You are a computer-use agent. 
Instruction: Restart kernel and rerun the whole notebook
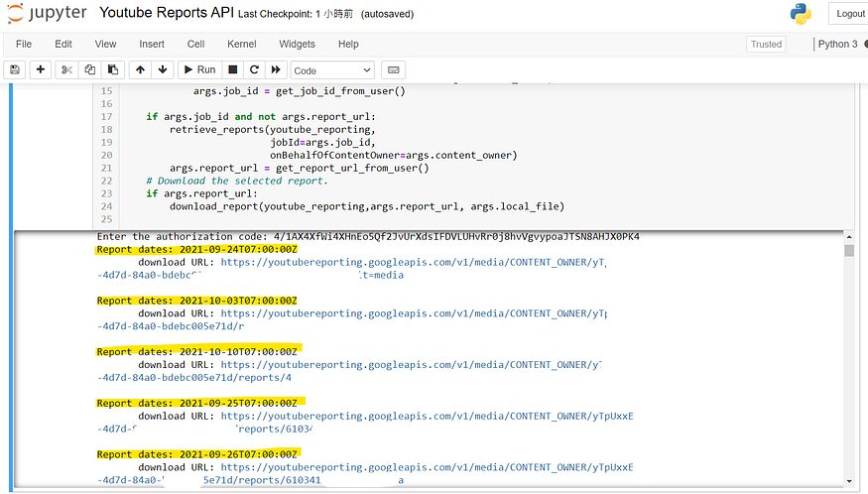click(x=276, y=69)
